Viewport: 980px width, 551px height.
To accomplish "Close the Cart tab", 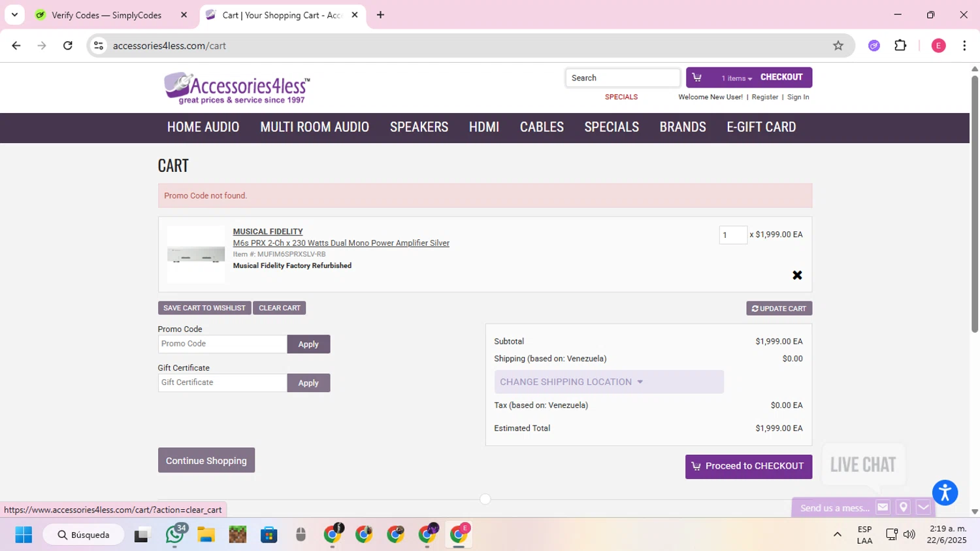I will pyautogui.click(x=355, y=15).
